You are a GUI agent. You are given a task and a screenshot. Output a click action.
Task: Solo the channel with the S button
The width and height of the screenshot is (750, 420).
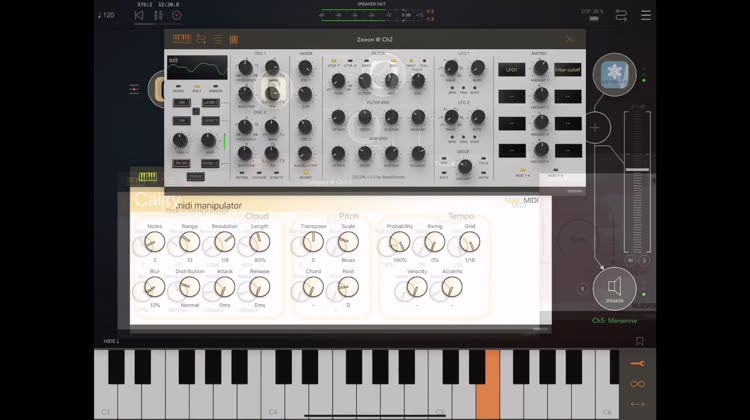[x=644, y=260]
